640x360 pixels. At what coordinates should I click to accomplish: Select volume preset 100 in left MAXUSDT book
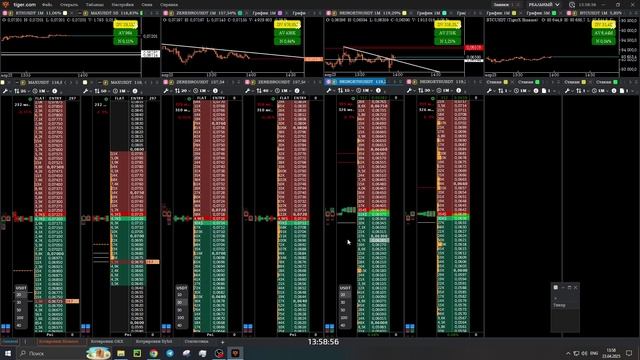[x=20, y=318]
